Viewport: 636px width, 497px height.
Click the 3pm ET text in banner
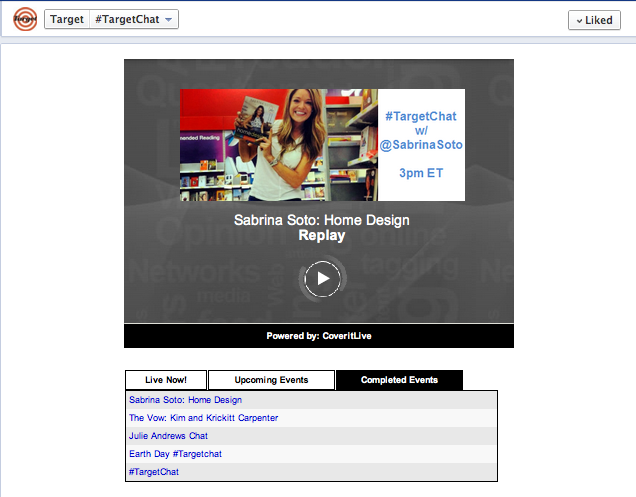(x=421, y=173)
